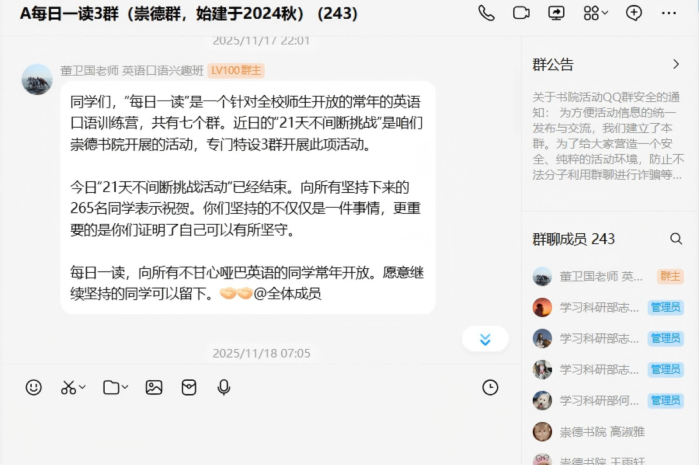Image resolution: width=699 pixels, height=465 pixels.
Task: Insert a picture with image icon
Action: tap(154, 387)
